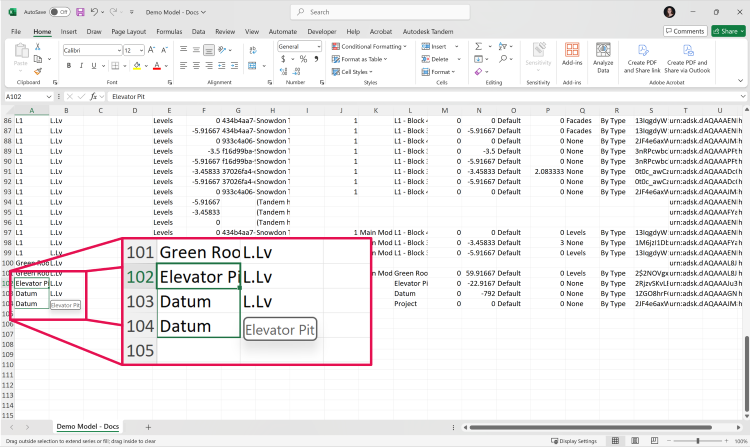The height and width of the screenshot is (447, 750).
Task: Click the Analyze Data icon
Action: coord(603,57)
